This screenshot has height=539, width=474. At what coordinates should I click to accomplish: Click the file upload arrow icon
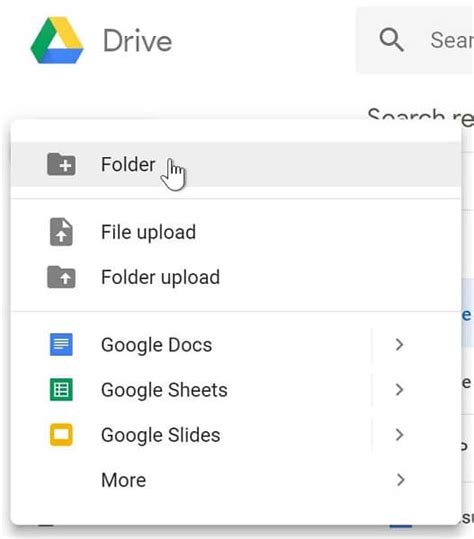point(61,232)
